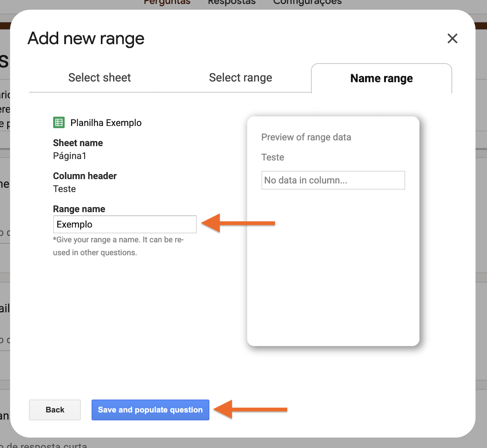The height and width of the screenshot is (448, 487).
Task: Click the Range name input containing Exemplo
Action: tap(125, 224)
